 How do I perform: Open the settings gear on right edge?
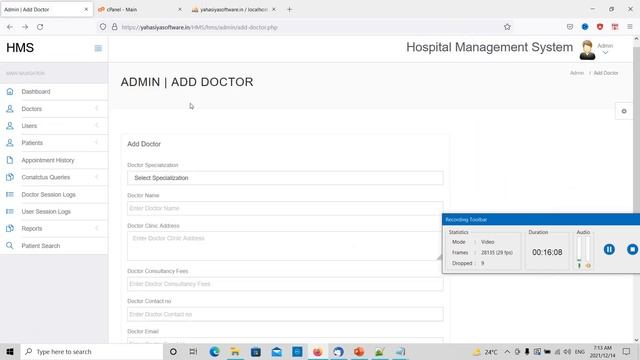point(624,111)
